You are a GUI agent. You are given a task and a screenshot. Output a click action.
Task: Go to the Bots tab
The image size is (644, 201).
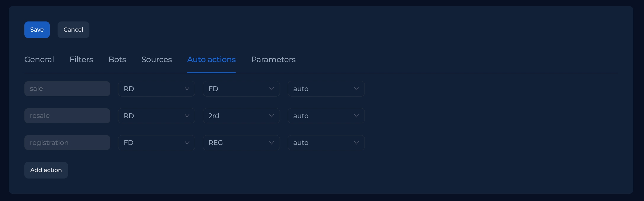click(117, 60)
